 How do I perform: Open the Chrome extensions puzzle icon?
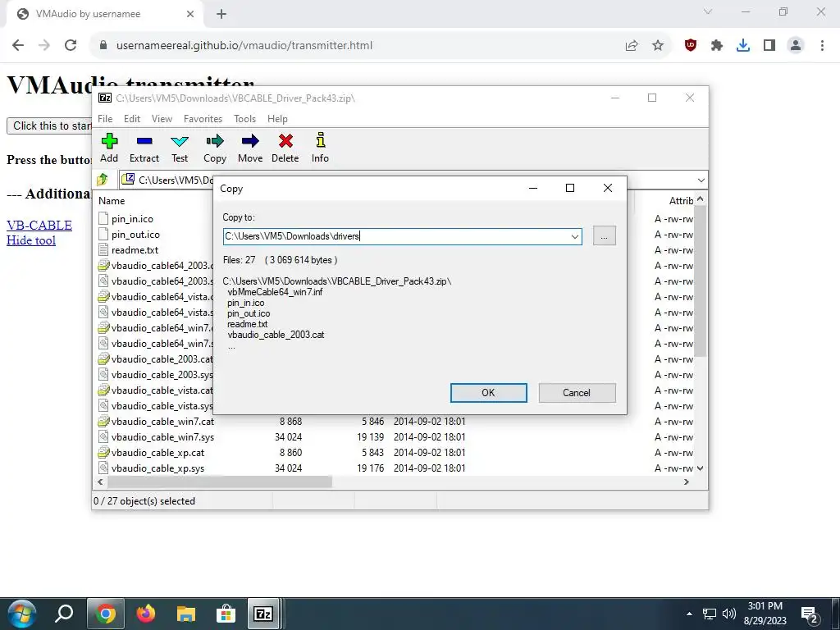(x=717, y=46)
